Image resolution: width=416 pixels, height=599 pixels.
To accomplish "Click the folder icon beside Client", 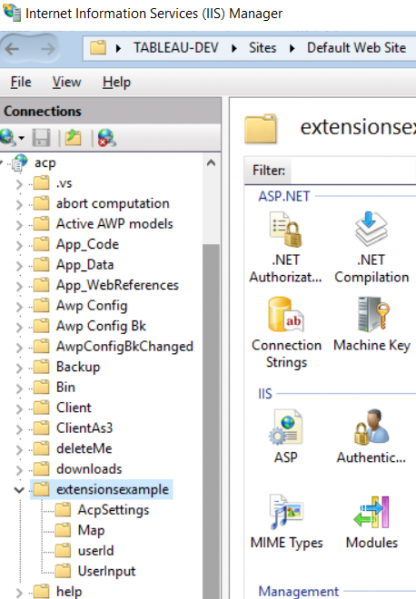I will [x=41, y=408].
